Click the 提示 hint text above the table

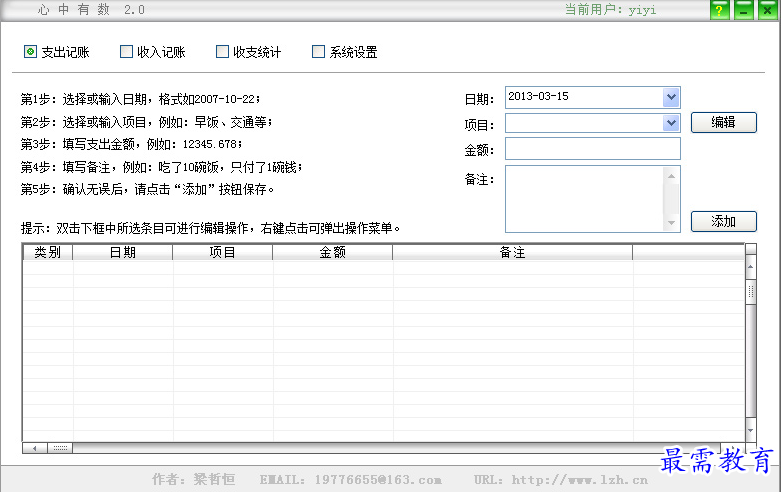click(210, 228)
